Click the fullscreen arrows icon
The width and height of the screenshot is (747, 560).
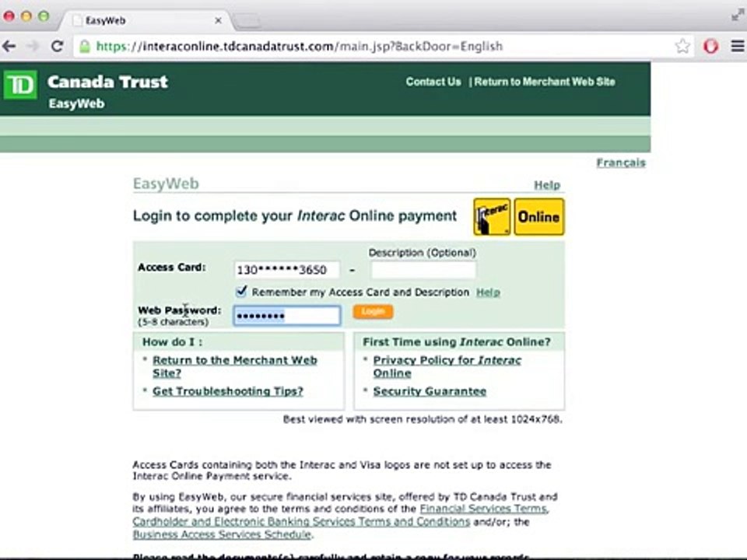(x=738, y=15)
